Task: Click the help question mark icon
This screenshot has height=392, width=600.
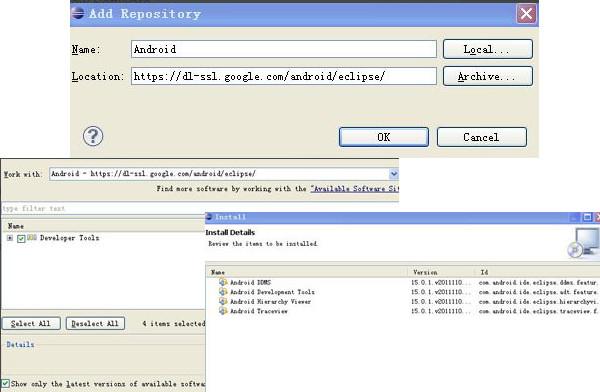Action: click(x=93, y=136)
